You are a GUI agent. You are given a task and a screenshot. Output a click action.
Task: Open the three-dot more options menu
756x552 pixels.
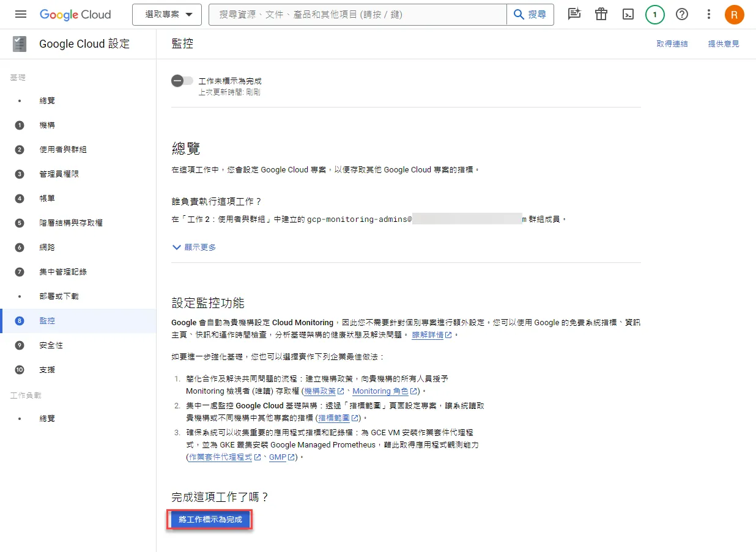tap(709, 15)
